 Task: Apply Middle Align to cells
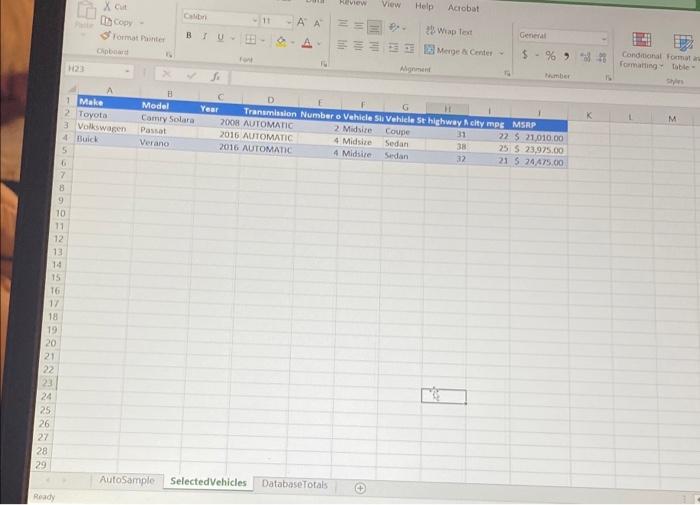click(358, 25)
